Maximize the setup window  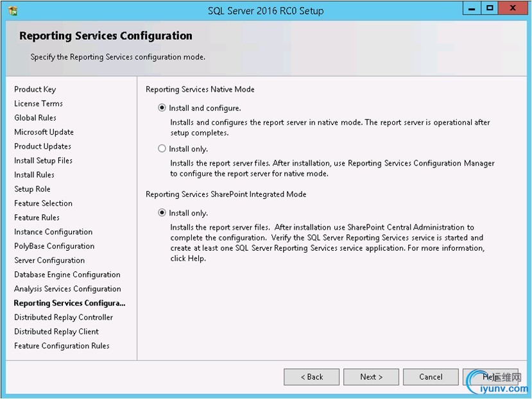tap(490, 8)
